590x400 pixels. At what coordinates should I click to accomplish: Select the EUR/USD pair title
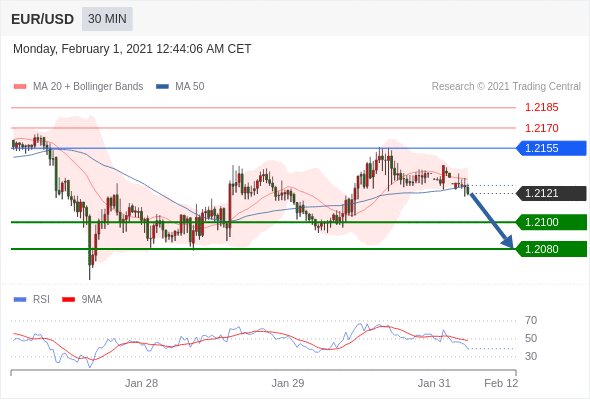pyautogui.click(x=43, y=19)
